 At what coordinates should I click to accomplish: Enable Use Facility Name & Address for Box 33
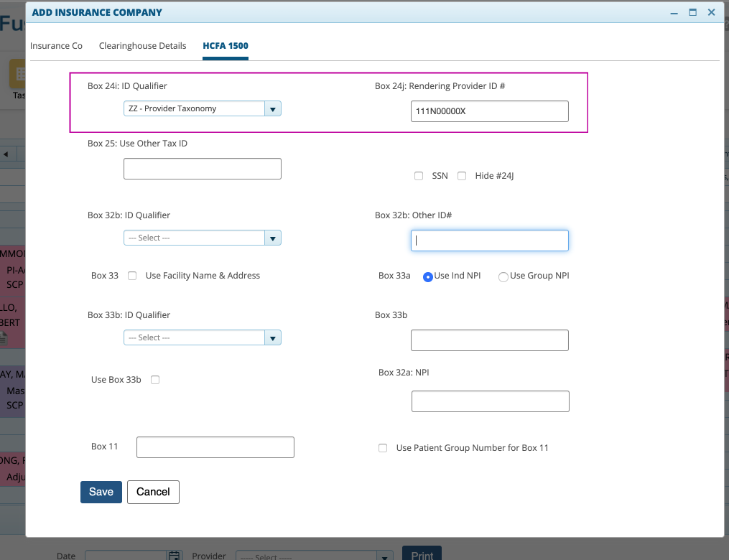click(x=132, y=275)
